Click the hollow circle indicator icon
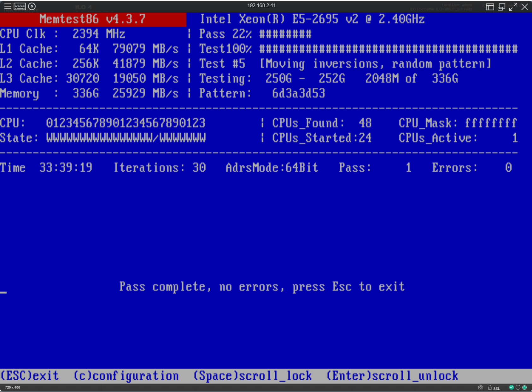Viewport: 532px width, 392px height. [518, 387]
